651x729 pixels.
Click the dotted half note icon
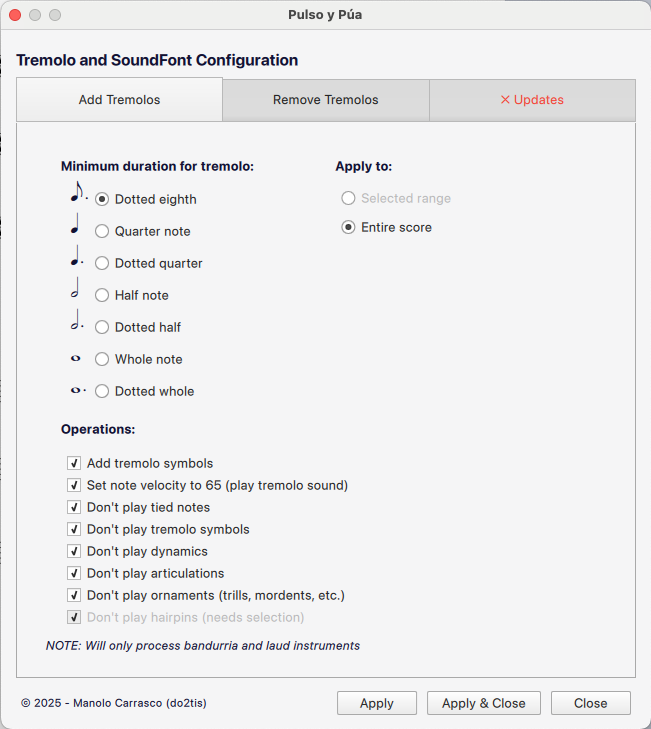(76, 322)
